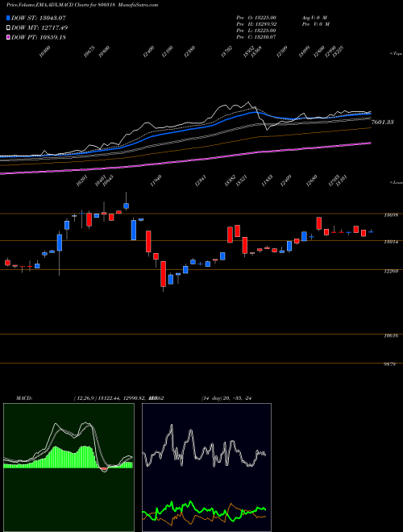Click the magenta DOW PT legend swatch

point(8,37)
